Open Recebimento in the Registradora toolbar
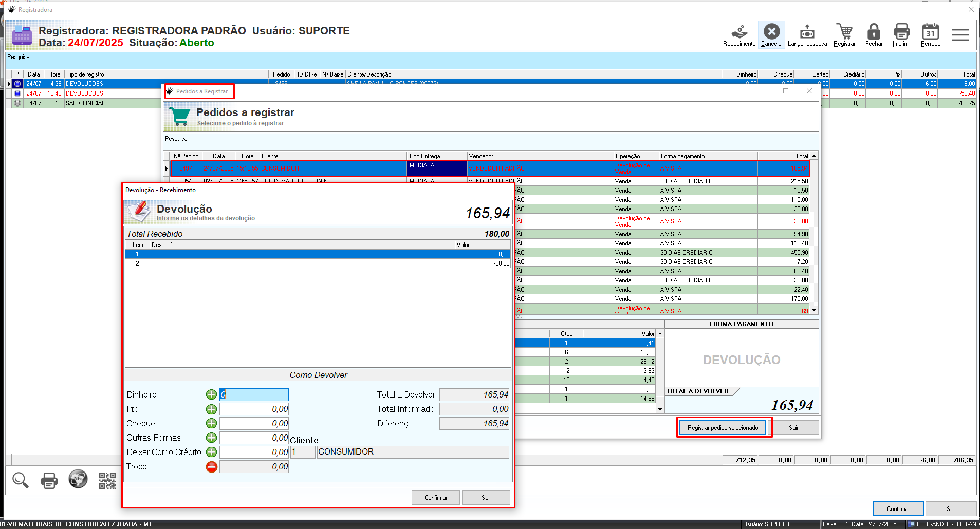 [x=739, y=35]
